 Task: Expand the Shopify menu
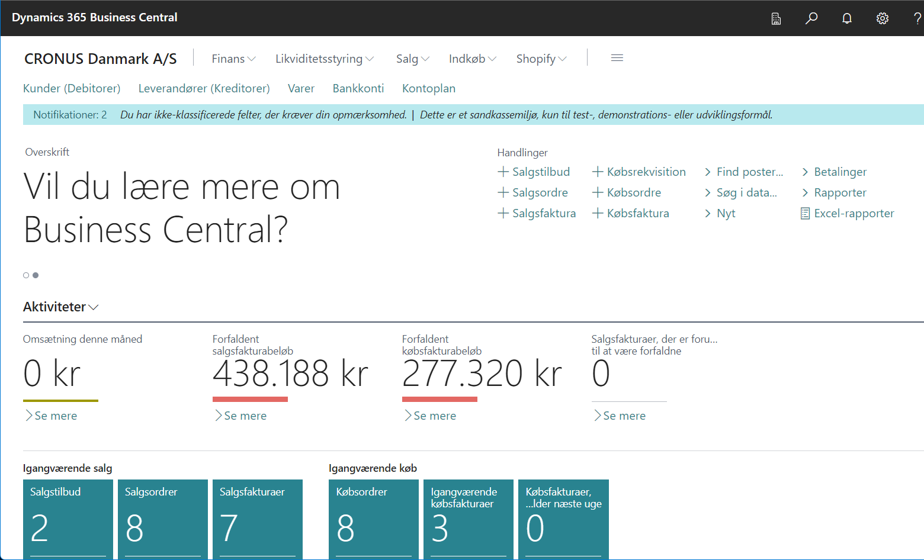pos(541,59)
